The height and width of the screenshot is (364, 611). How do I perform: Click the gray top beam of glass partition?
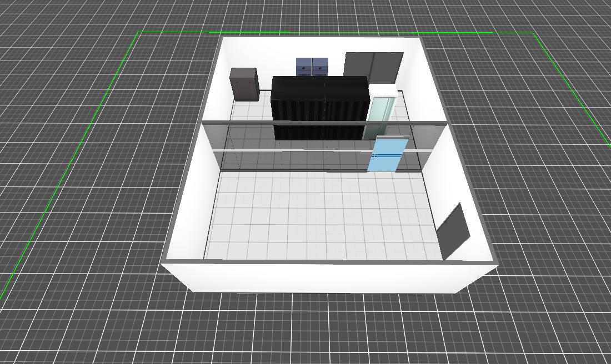(x=322, y=122)
